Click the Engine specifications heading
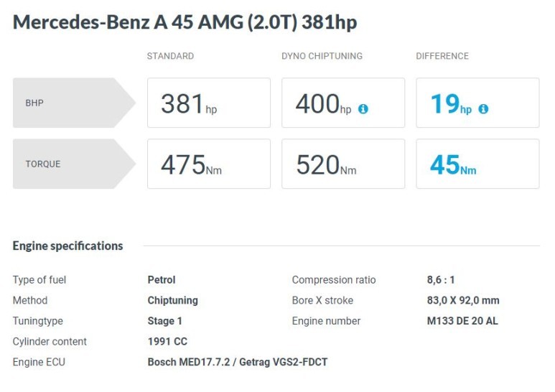This screenshot has width=555, height=392. [67, 246]
